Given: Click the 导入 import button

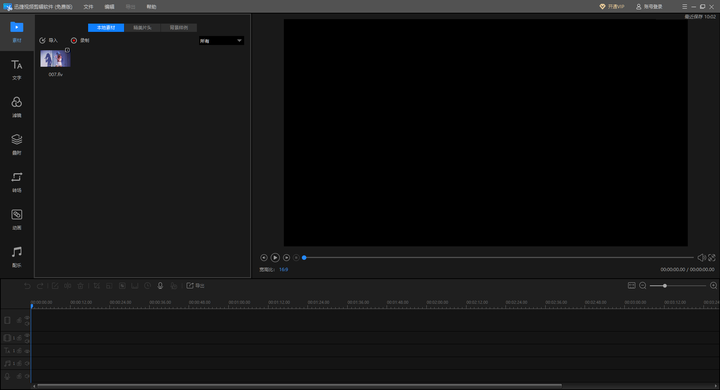Looking at the screenshot, I should (49, 40).
